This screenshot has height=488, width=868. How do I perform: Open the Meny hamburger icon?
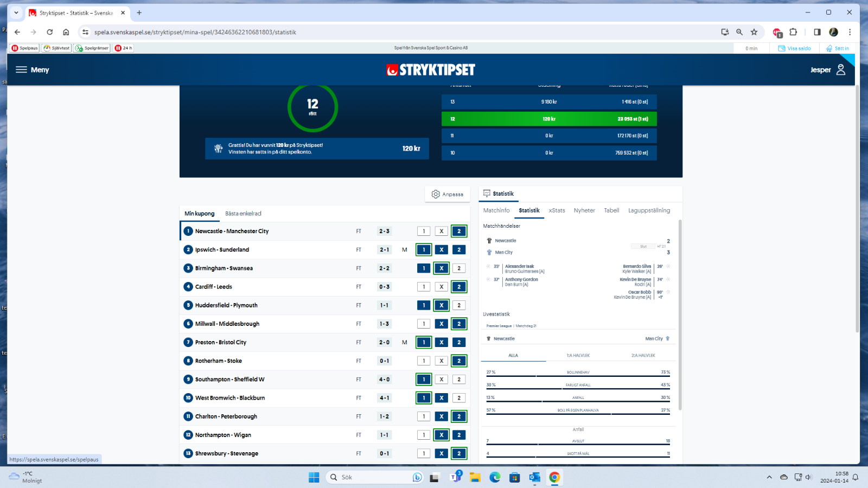click(21, 69)
